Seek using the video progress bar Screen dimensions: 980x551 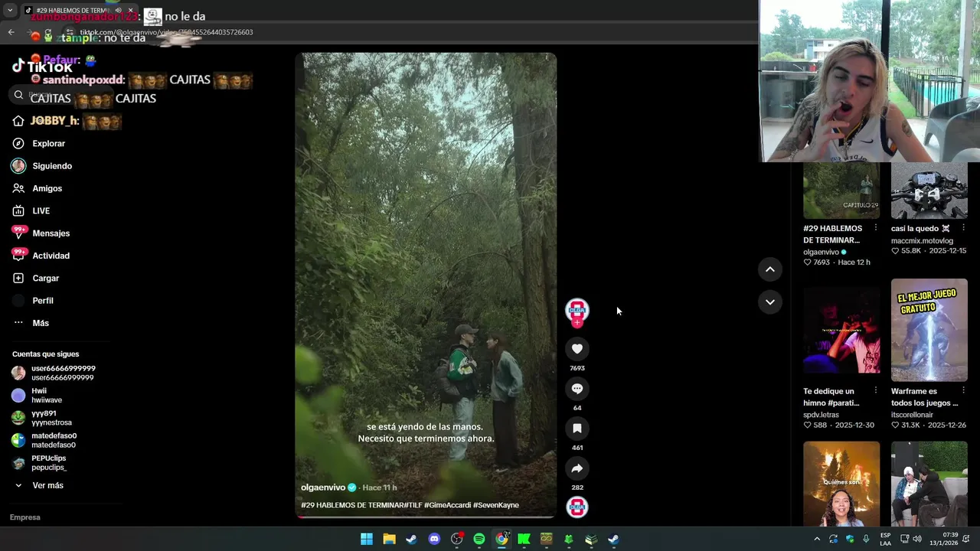click(x=426, y=517)
